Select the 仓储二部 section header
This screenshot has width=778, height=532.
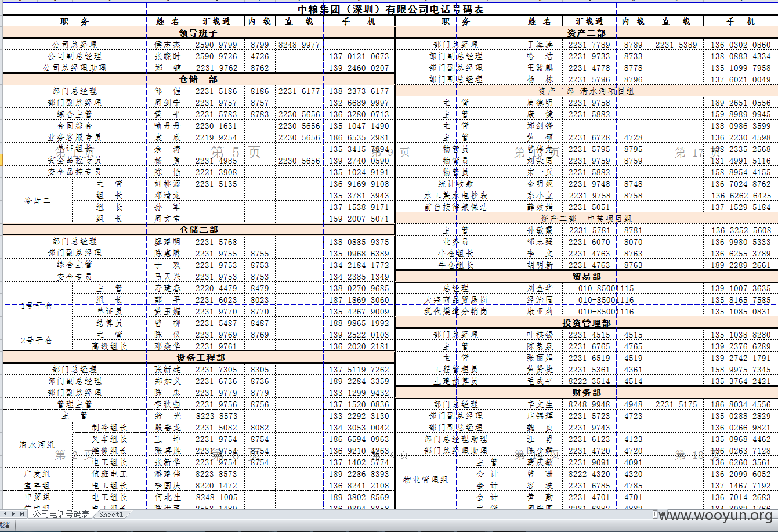pos(198,230)
